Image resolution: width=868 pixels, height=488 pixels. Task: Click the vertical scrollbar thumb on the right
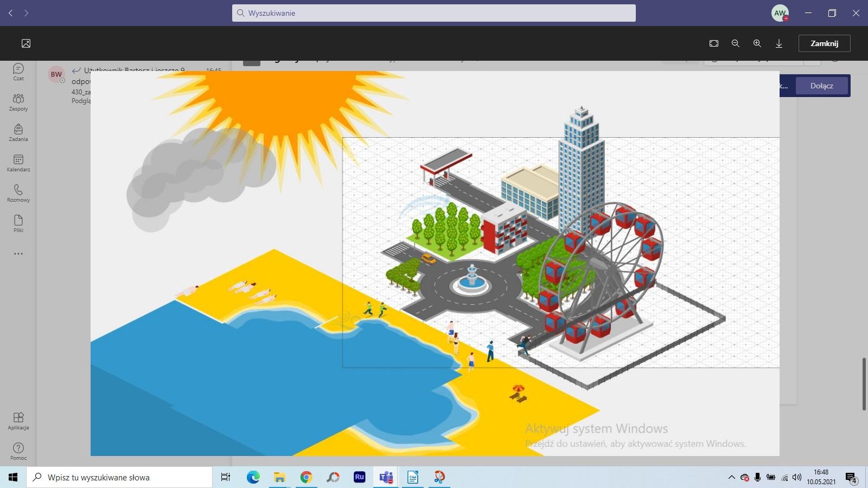(864, 384)
